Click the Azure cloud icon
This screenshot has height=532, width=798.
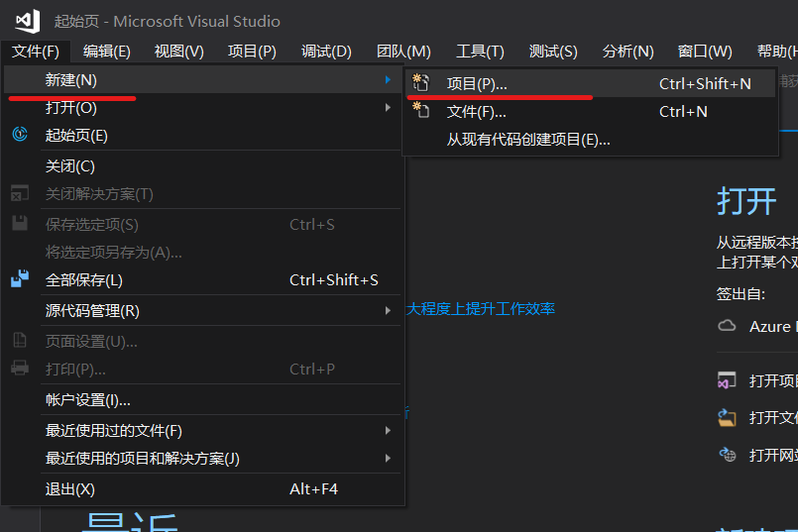click(x=727, y=326)
